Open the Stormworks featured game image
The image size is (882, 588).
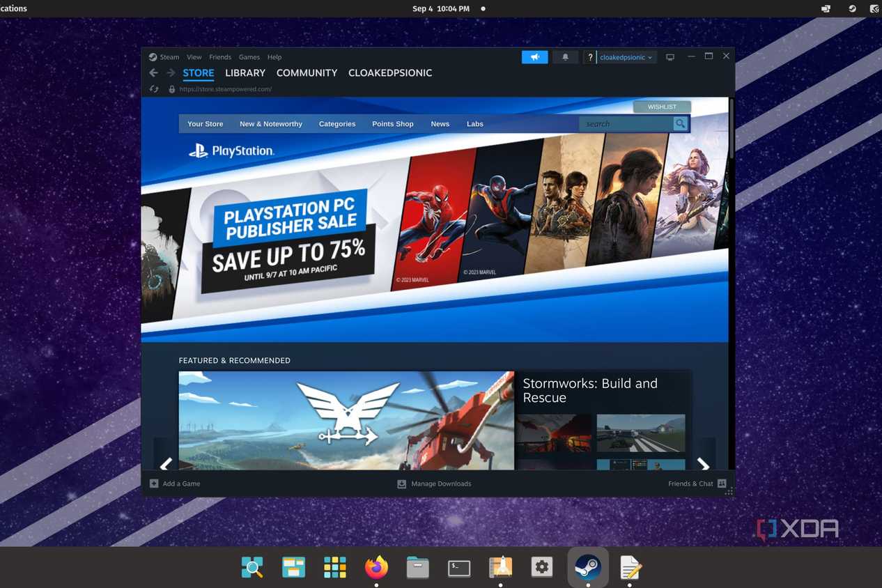point(346,421)
